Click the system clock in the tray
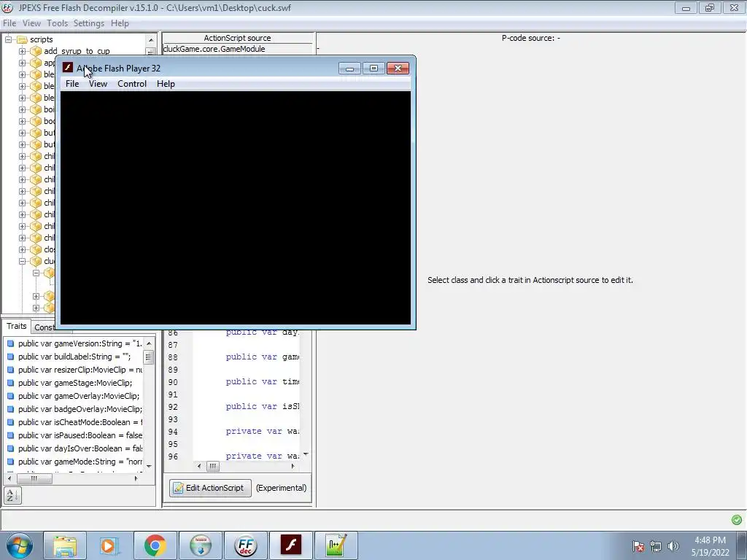Image resolution: width=747 pixels, height=560 pixels. 711,546
